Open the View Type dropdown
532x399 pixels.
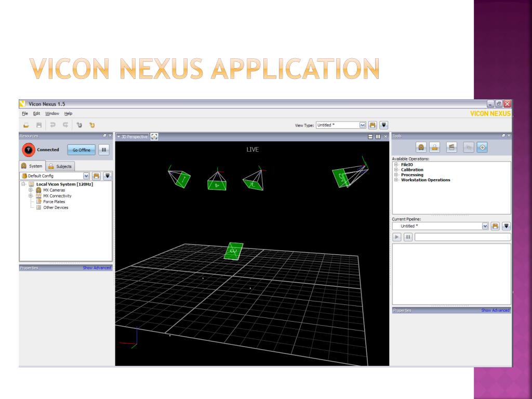click(x=362, y=125)
